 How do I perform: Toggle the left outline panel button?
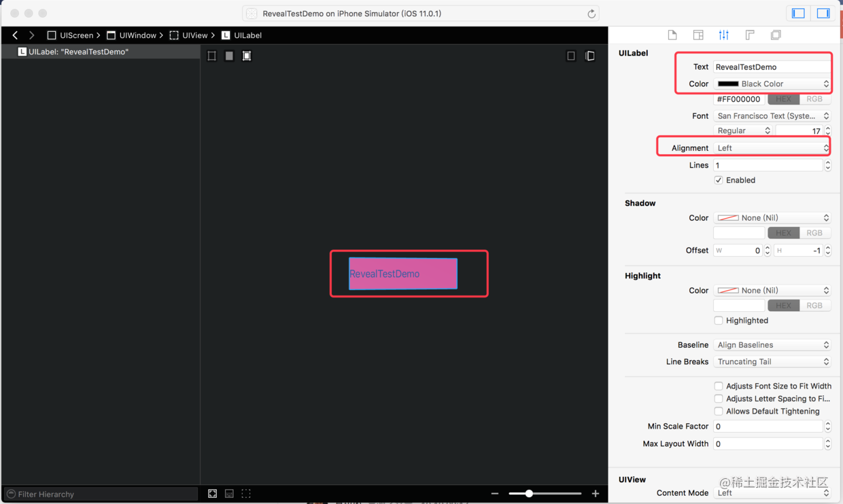[799, 14]
